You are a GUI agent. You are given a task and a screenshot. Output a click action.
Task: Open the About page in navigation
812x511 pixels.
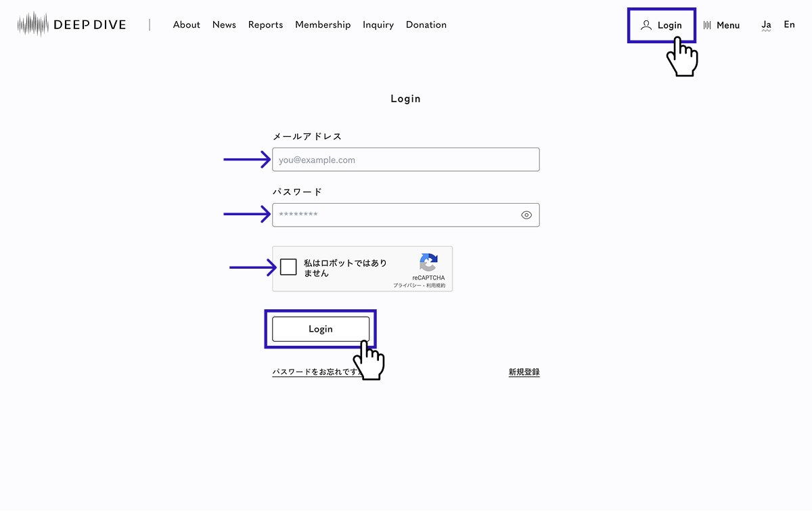click(186, 24)
